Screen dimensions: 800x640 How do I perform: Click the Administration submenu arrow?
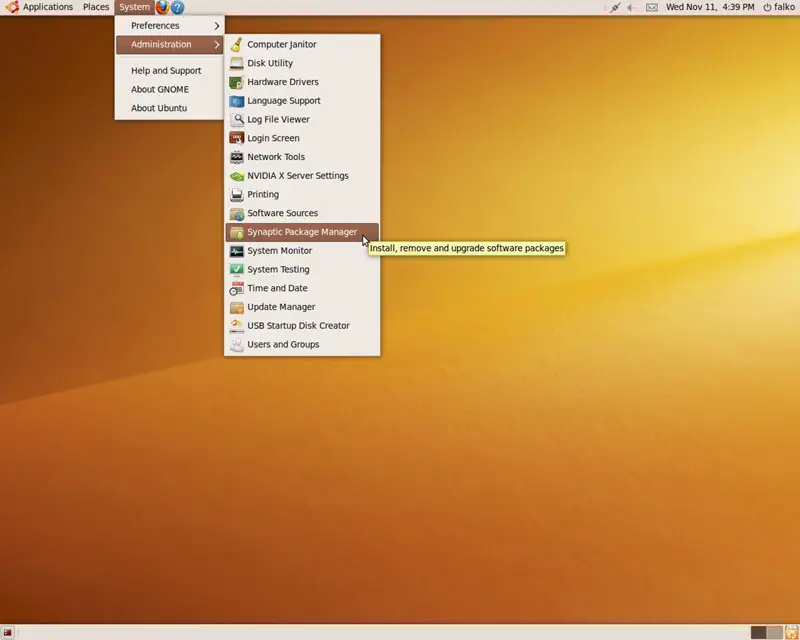(217, 44)
